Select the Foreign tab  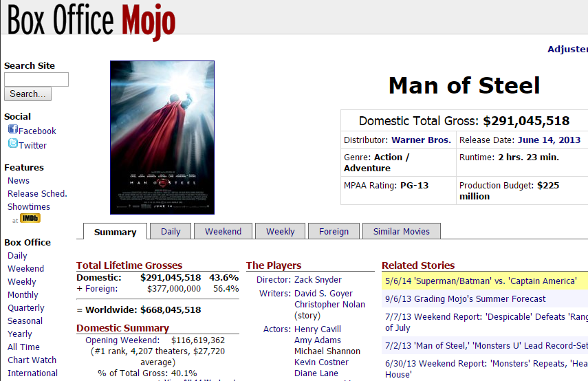click(334, 231)
